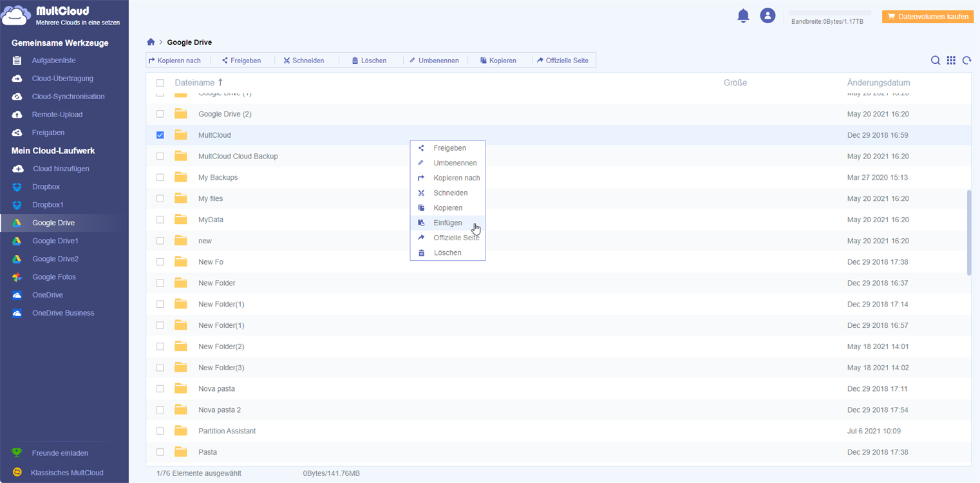Switch to grid view layout

951,61
